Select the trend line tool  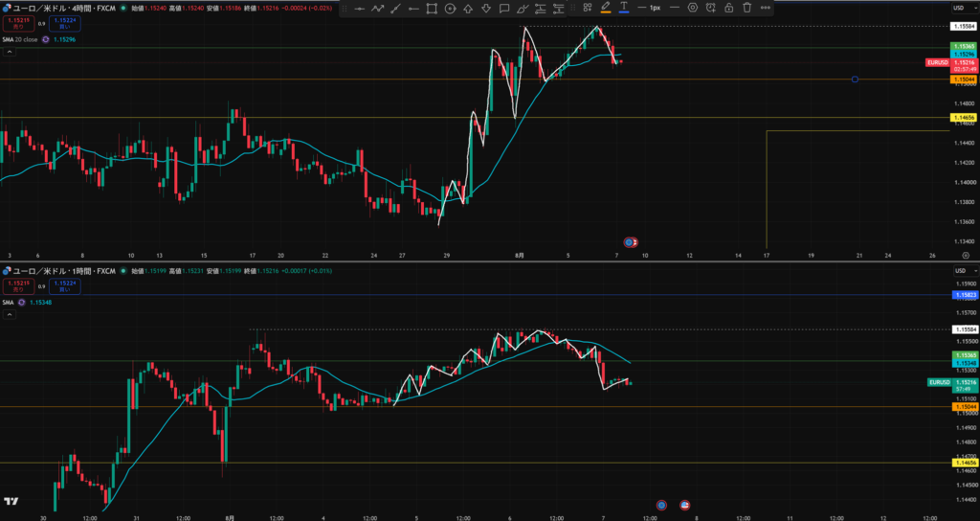(x=395, y=8)
